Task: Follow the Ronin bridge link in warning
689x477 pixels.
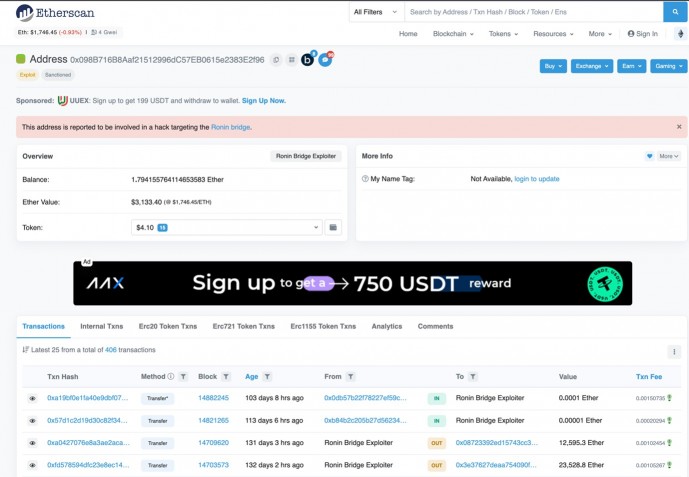Action: [231, 127]
